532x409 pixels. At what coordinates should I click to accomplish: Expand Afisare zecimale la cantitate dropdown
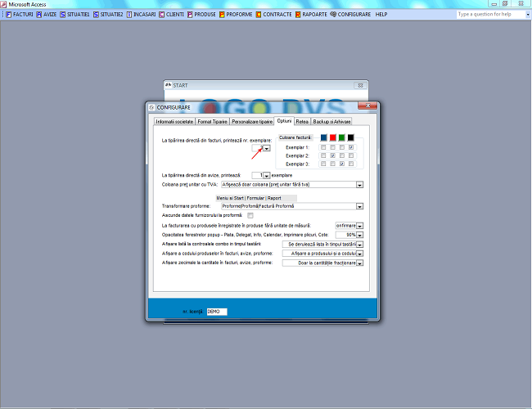pyautogui.click(x=359, y=263)
